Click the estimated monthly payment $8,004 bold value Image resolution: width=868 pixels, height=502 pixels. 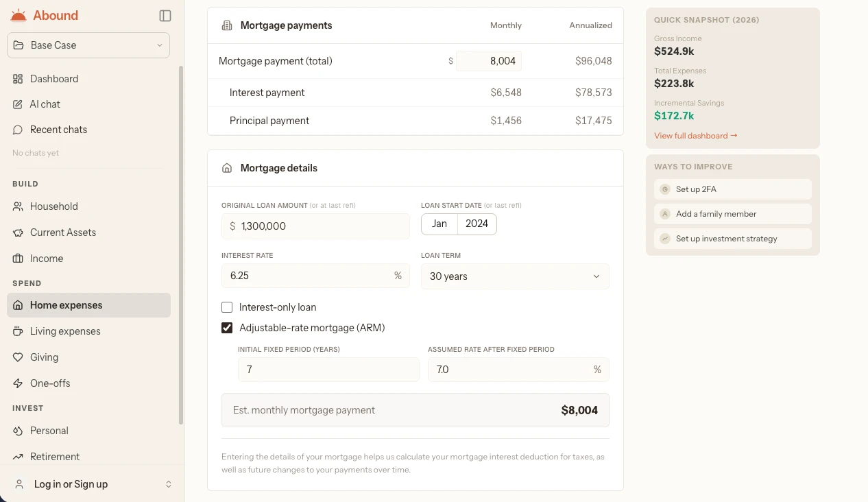579,410
